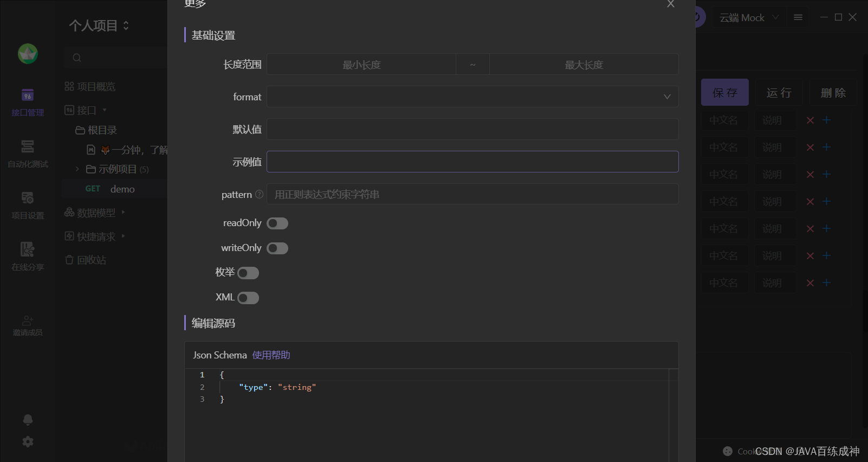Open 自动化测试 in the sidebar

(28, 154)
